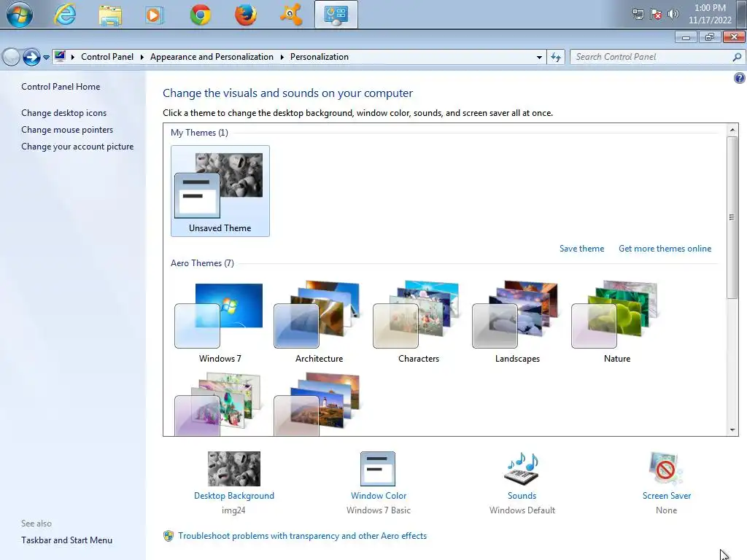This screenshot has height=560, width=747.
Task: Click the shield icon beside Troubleshoot link
Action: tap(169, 536)
